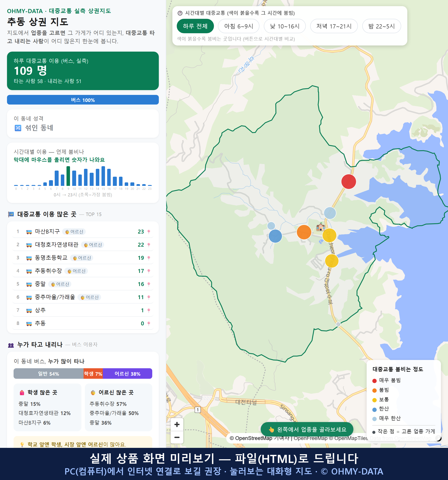448x480 pixels.
Task: Click the 109 명 daily ridership card
Action: [x=83, y=71]
